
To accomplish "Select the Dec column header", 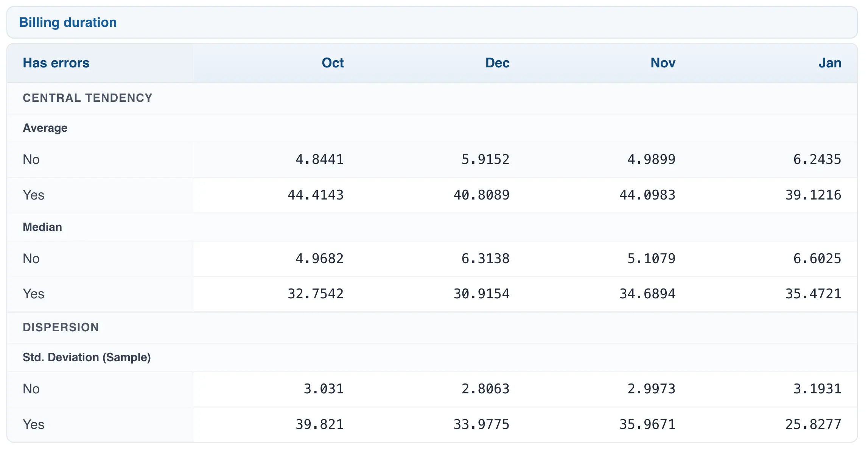I will tap(497, 63).
